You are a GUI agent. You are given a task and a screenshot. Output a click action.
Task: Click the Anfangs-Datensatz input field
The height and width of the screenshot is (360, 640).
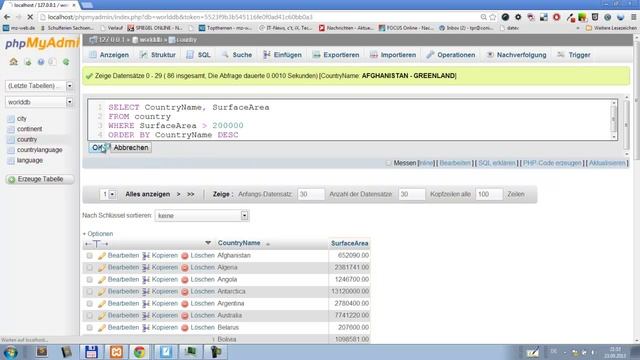pos(311,194)
